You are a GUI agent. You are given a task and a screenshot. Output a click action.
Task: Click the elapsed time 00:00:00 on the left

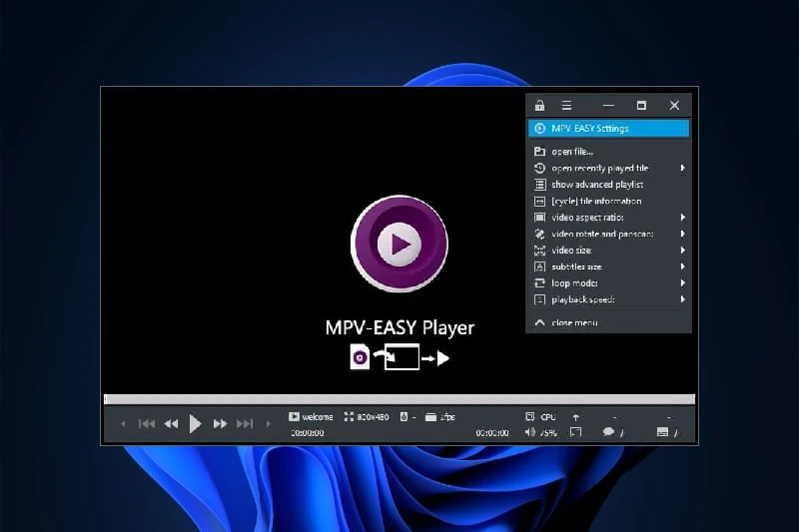307,433
